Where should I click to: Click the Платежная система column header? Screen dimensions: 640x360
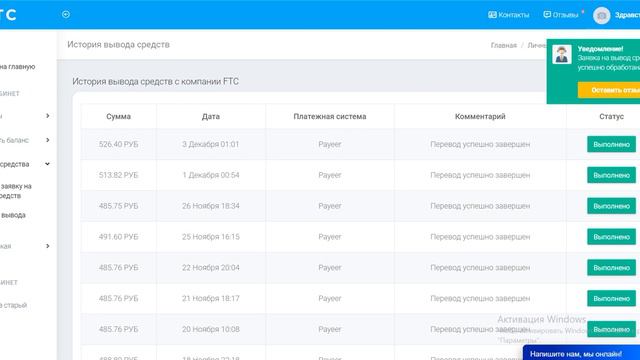pos(330,116)
